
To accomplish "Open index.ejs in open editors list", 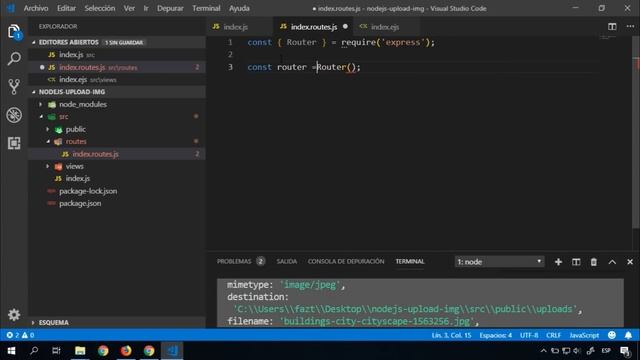I will coord(117,80).
